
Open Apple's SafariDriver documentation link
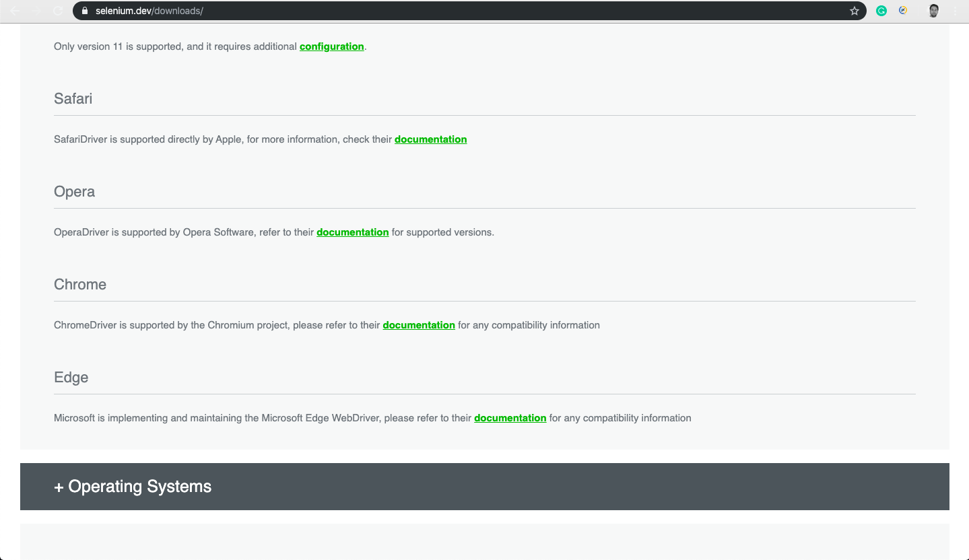pyautogui.click(x=430, y=139)
